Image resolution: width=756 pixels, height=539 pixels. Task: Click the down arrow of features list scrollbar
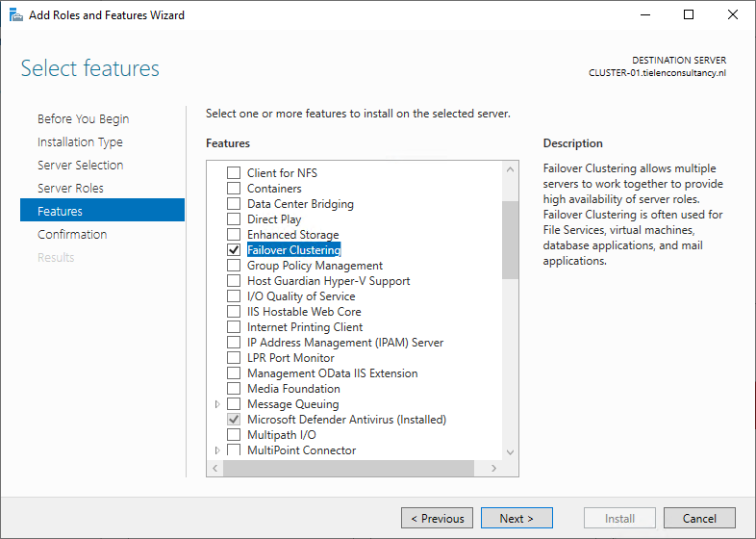point(510,452)
